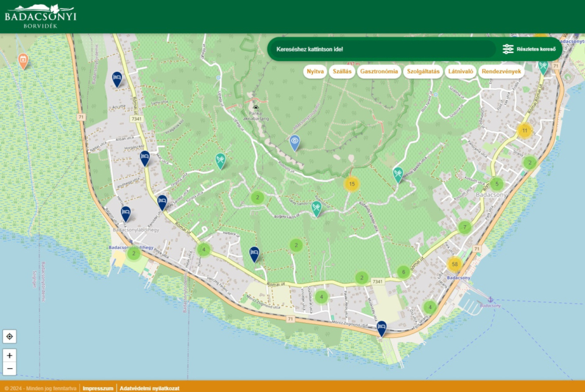585x392 pixels.
Task: Filter by Szolgáltatás
Action: 423,72
